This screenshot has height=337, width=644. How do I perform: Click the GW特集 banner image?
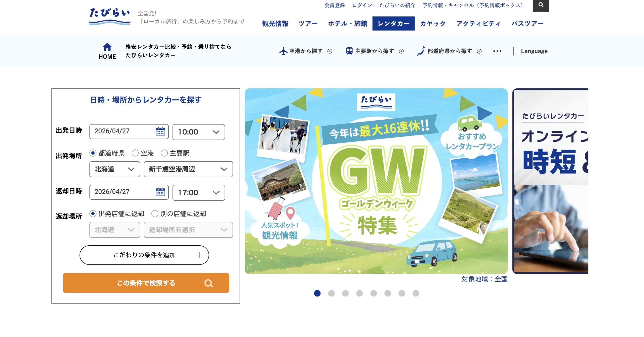coord(376,181)
